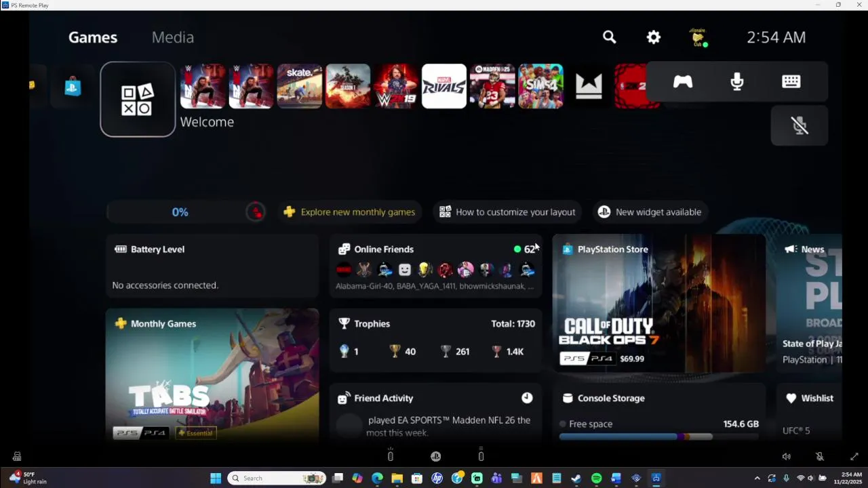
Task: Open the News widget
Action: (x=810, y=303)
